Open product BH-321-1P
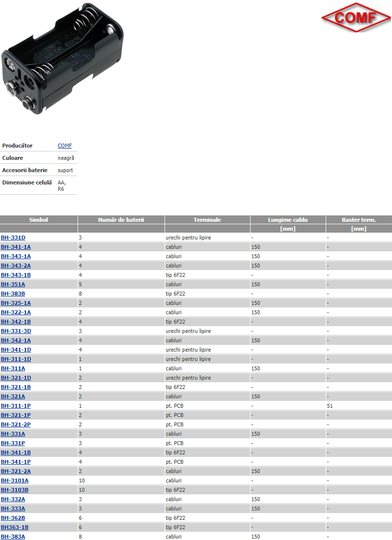Screen dimensions: 392x540 (16, 415)
